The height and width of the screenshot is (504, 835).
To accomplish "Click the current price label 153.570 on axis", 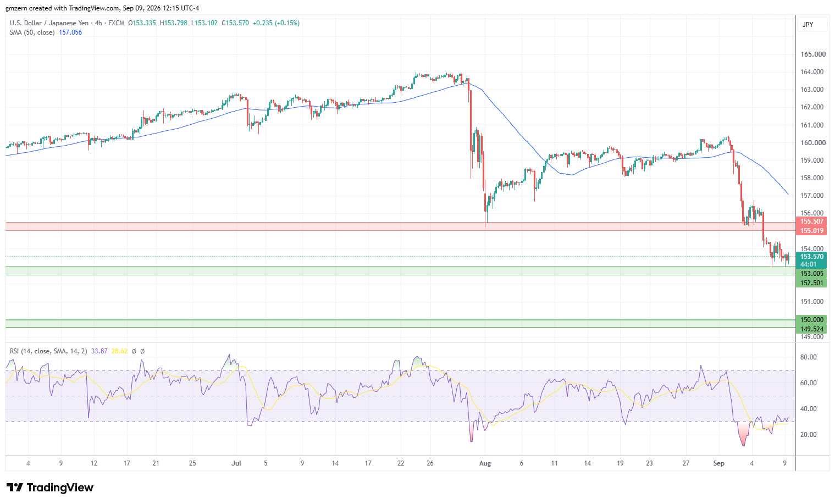I will tap(811, 257).
